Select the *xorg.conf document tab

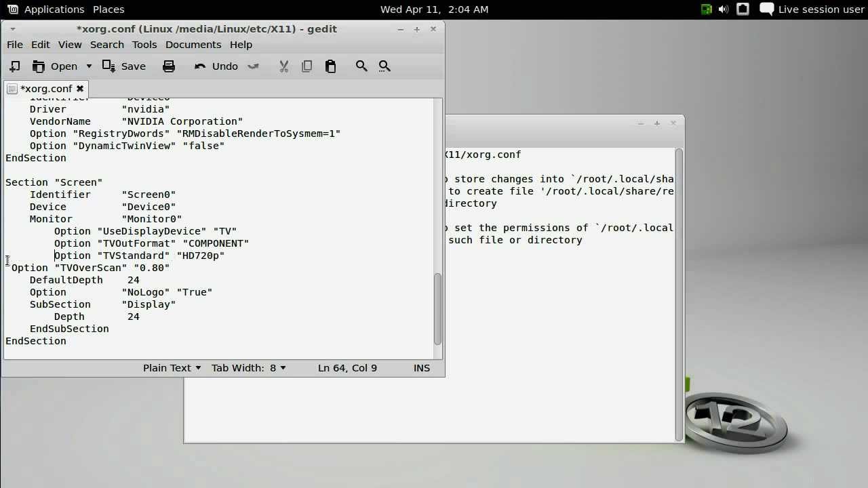click(45, 88)
